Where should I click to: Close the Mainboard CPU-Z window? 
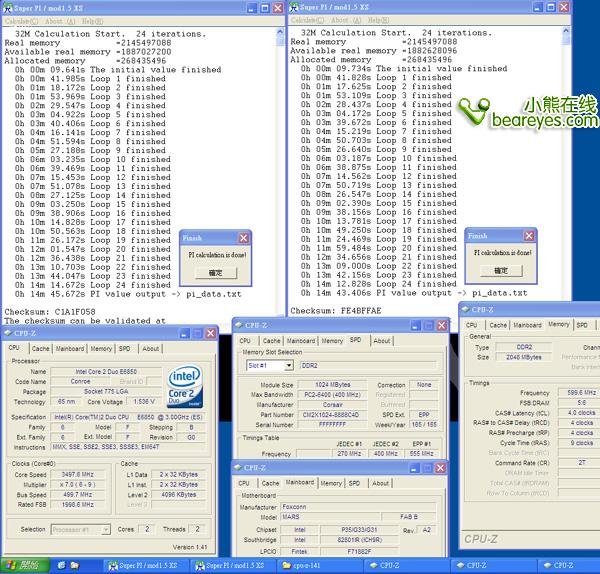440,468
